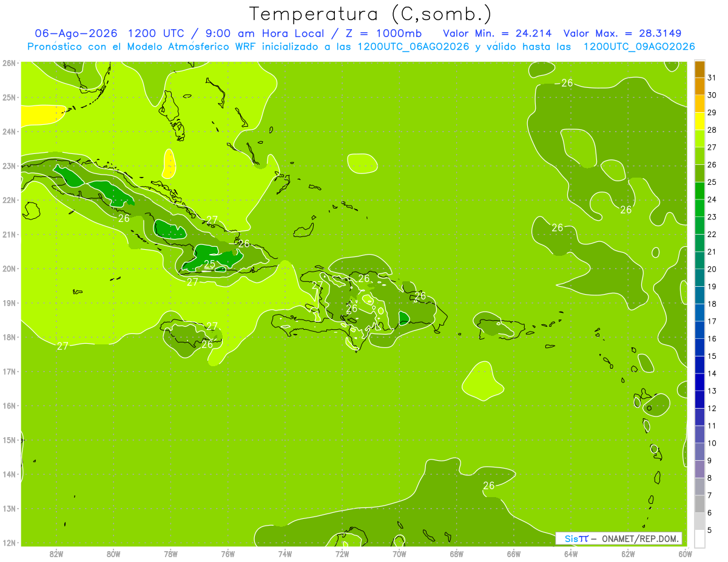Click the '66W' longitude axis label
Image resolution: width=728 pixels, height=562 pixels.
513,554
